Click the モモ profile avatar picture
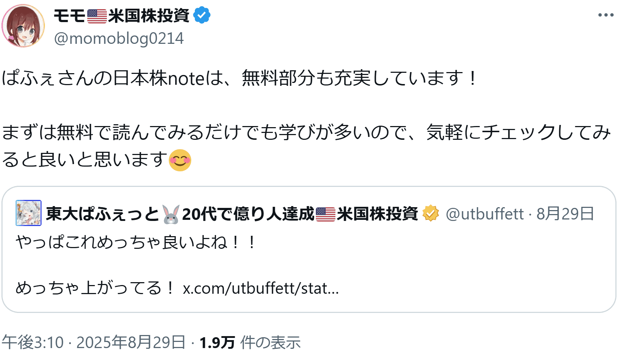The width and height of the screenshot is (623, 364). pos(23,26)
